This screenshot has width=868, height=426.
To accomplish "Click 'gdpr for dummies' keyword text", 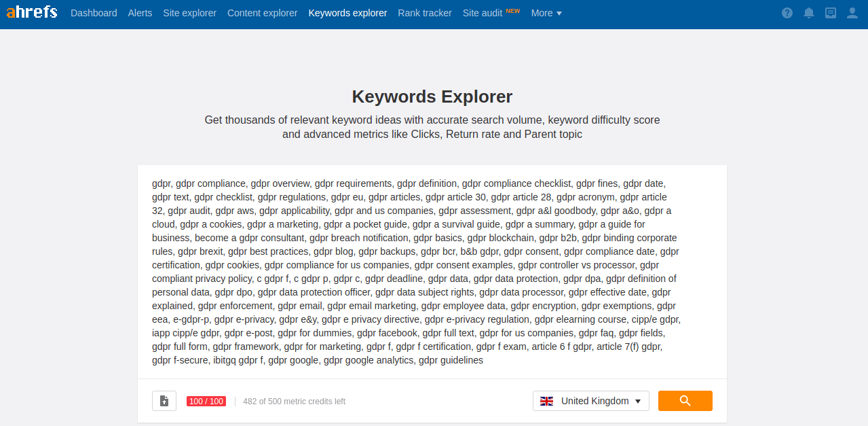I will [315, 333].
